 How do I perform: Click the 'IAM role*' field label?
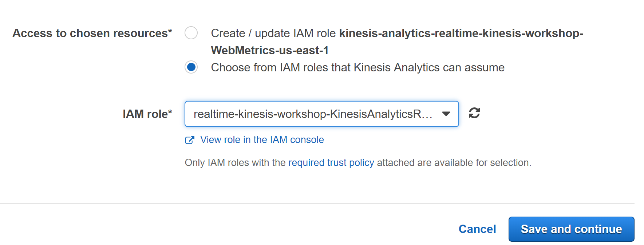tap(147, 114)
